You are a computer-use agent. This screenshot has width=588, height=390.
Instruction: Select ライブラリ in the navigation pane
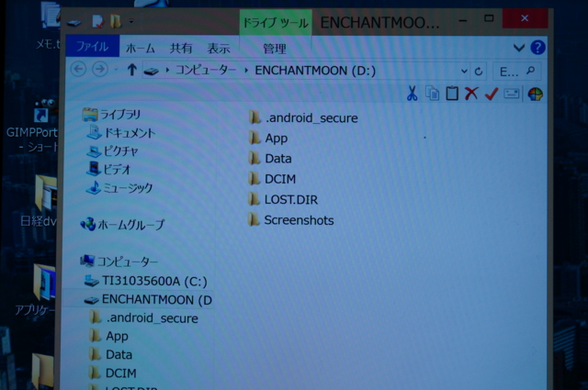click(x=111, y=115)
